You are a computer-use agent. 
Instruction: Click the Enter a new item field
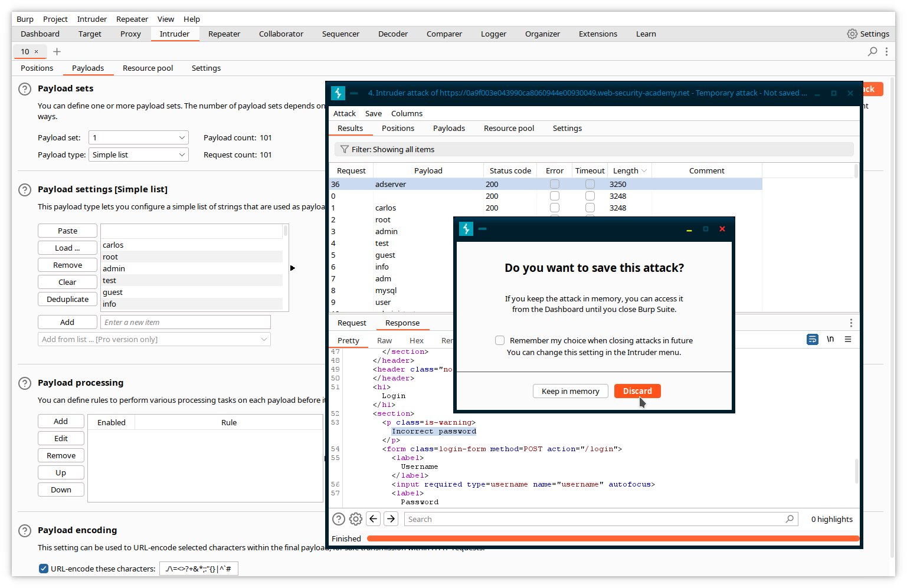[x=185, y=323]
